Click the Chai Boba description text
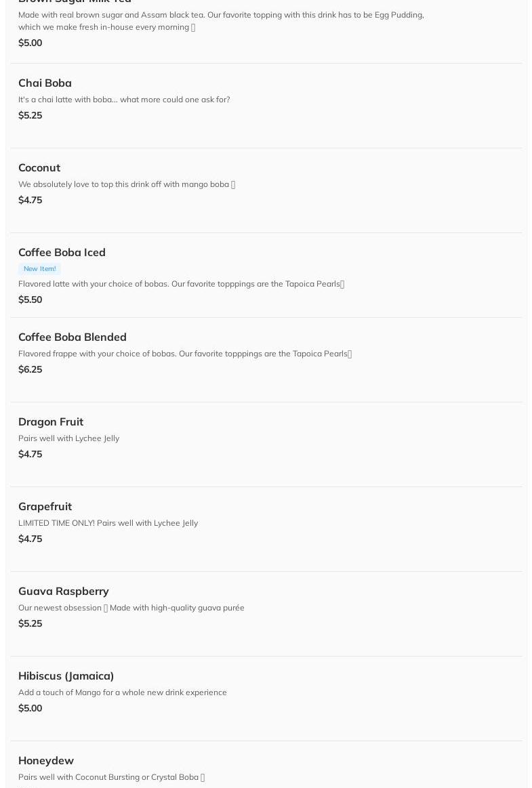This screenshot has width=532, height=788. point(124,100)
